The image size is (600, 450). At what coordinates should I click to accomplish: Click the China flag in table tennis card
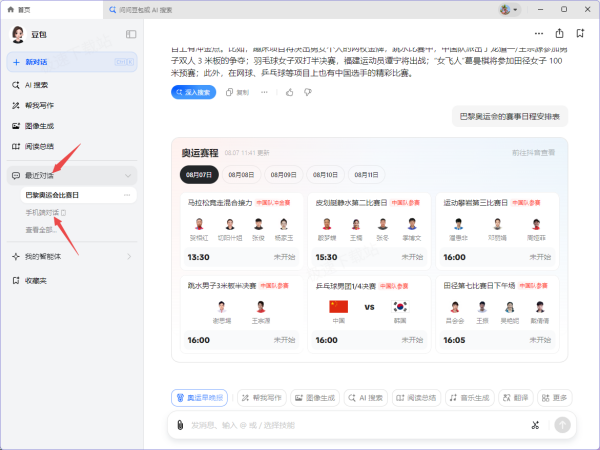pyautogui.click(x=339, y=307)
